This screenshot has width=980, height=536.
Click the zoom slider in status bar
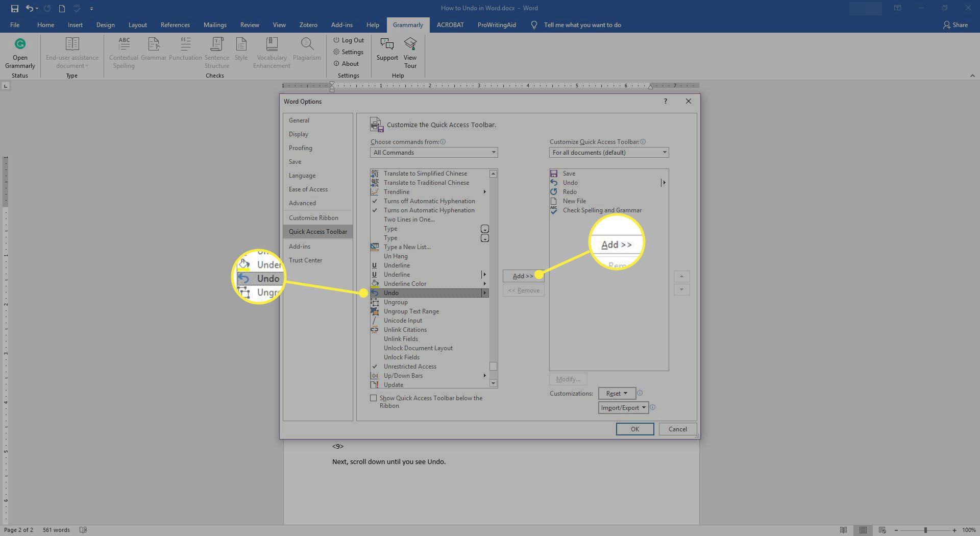tap(925, 530)
